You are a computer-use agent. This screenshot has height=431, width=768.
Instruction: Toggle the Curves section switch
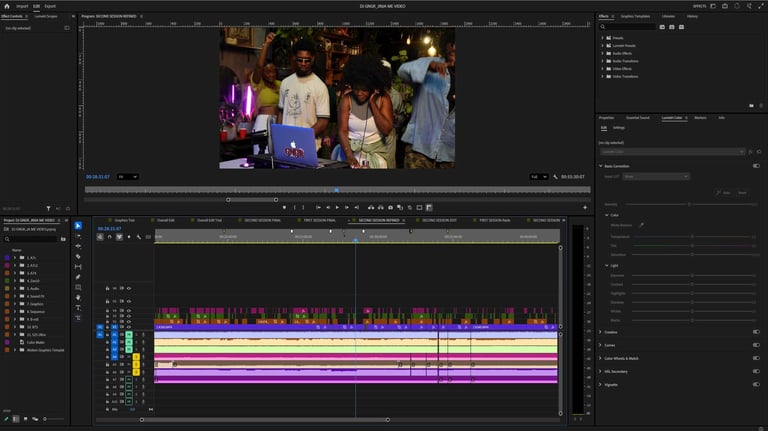click(755, 345)
